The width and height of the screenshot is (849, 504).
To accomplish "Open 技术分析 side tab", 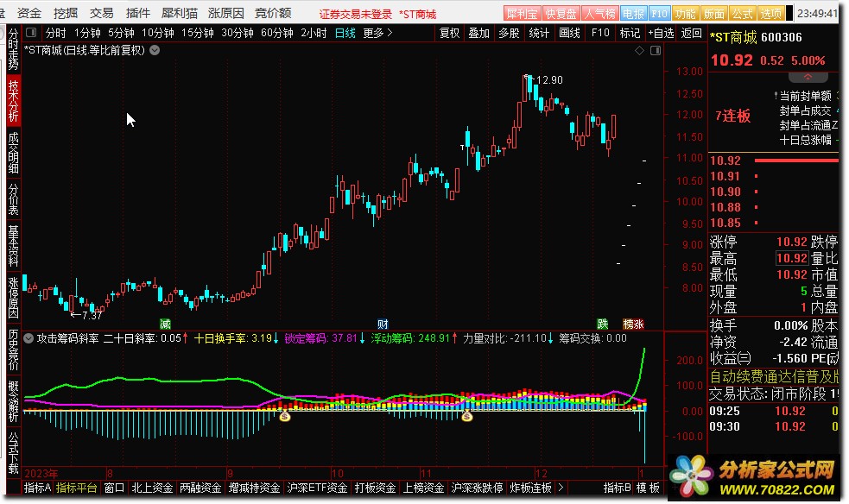I will (x=13, y=100).
